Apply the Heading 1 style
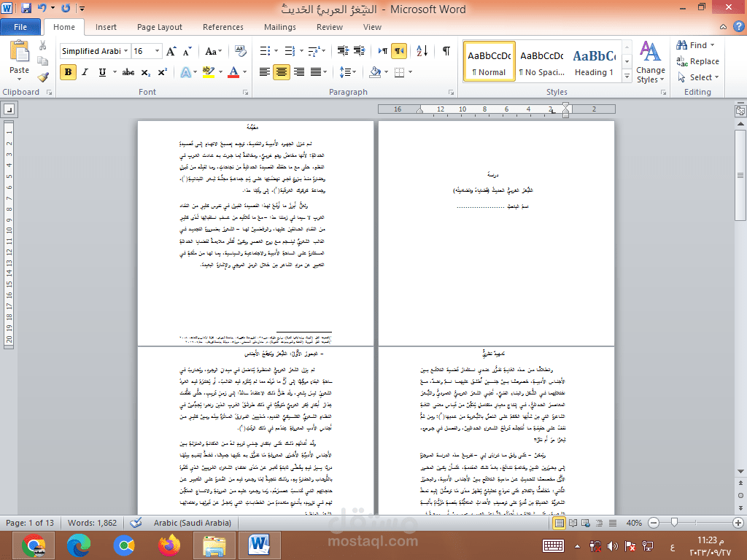 pyautogui.click(x=595, y=61)
